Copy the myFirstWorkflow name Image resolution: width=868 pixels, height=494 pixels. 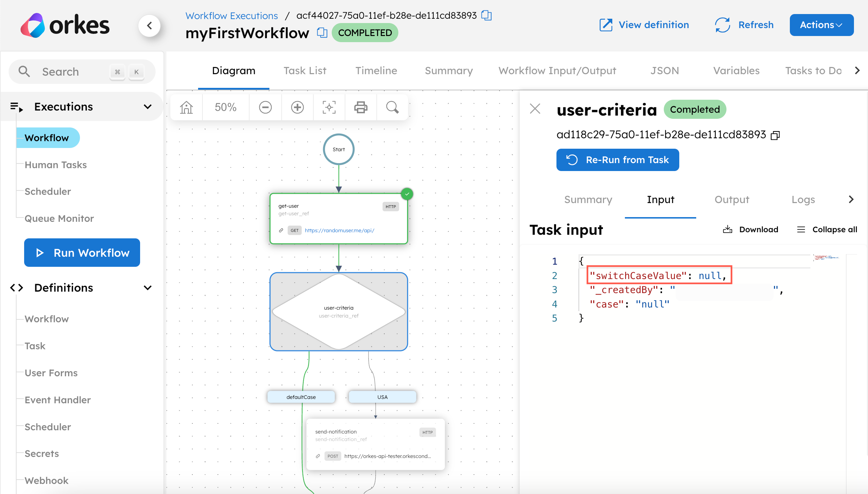pyautogui.click(x=322, y=33)
